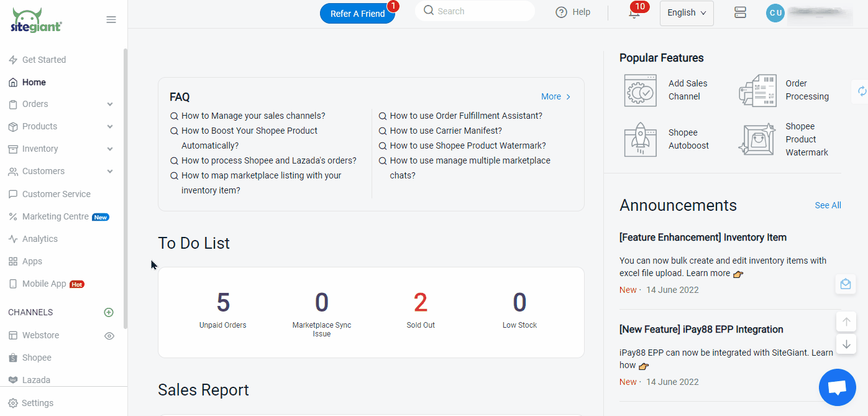Viewport: 868px width, 416px height.
Task: Open the server switch icon in header
Action: [739, 12]
